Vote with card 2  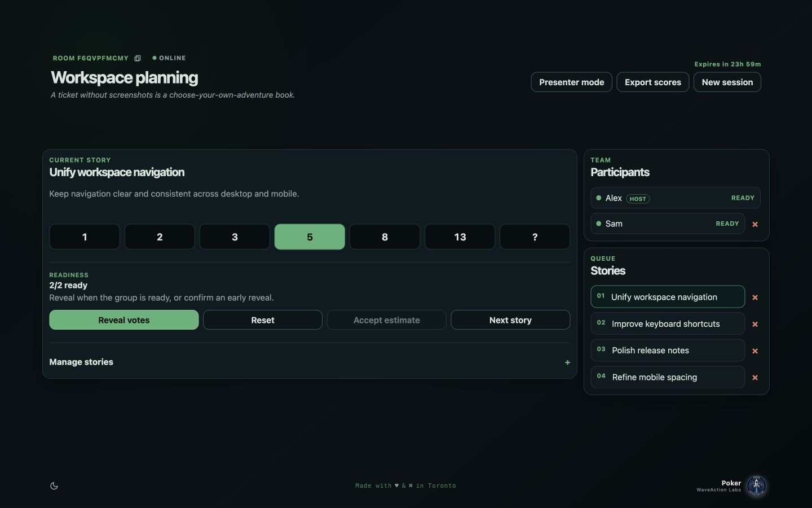pyautogui.click(x=160, y=237)
